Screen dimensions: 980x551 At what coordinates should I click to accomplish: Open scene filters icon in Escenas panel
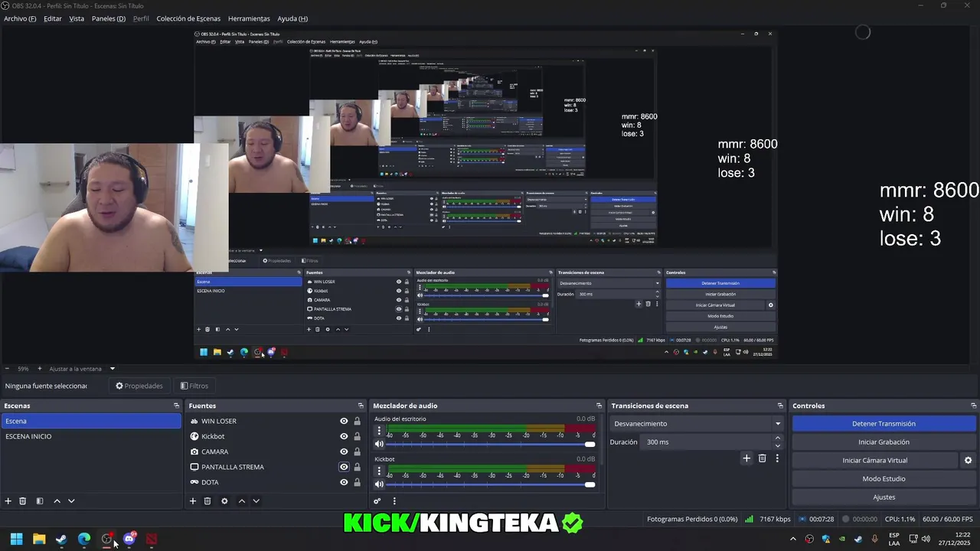tap(40, 501)
